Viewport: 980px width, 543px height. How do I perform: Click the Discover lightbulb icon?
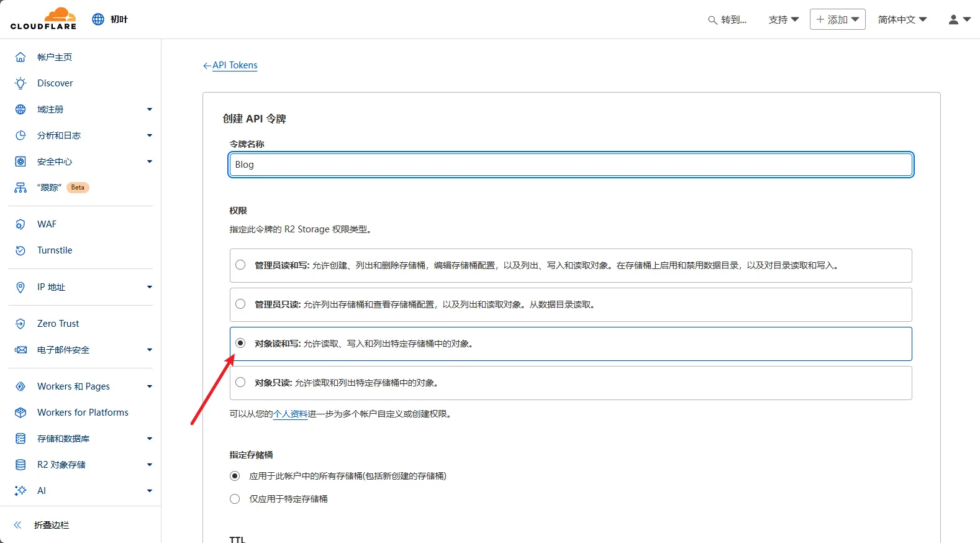coord(20,83)
